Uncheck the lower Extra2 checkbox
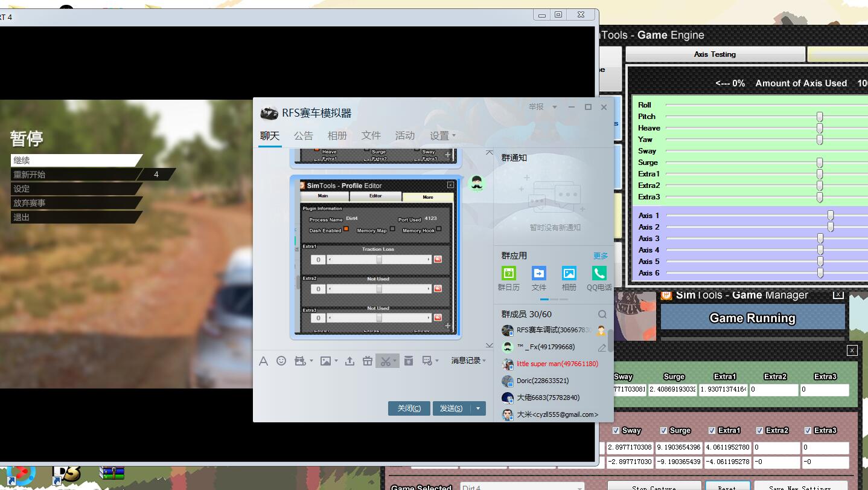868x490 pixels. tap(760, 430)
